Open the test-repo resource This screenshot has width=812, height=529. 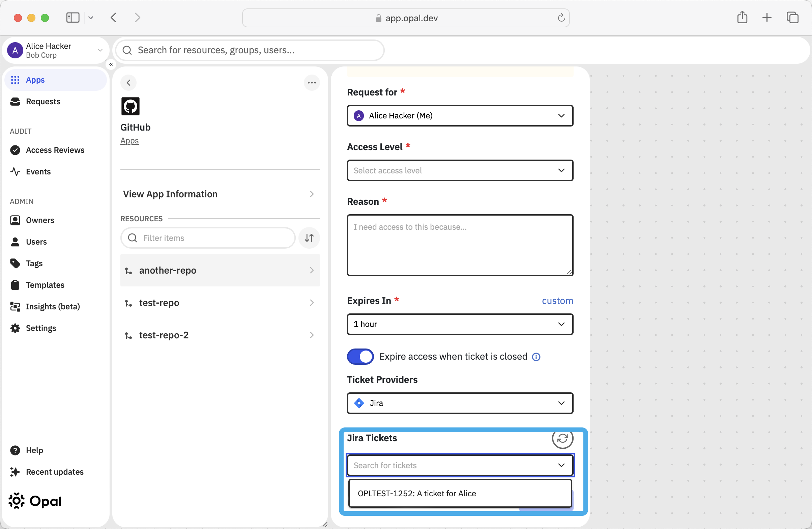click(220, 303)
